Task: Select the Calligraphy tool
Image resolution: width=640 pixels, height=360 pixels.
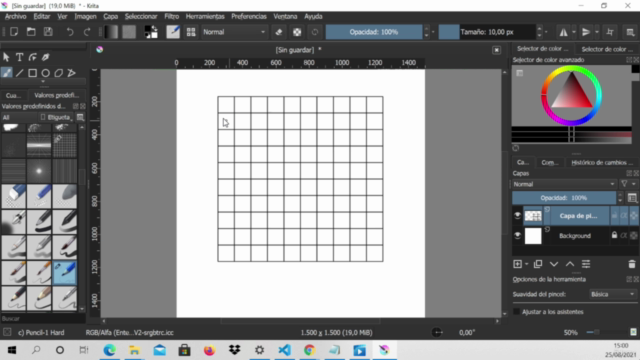Action: pos(45,57)
